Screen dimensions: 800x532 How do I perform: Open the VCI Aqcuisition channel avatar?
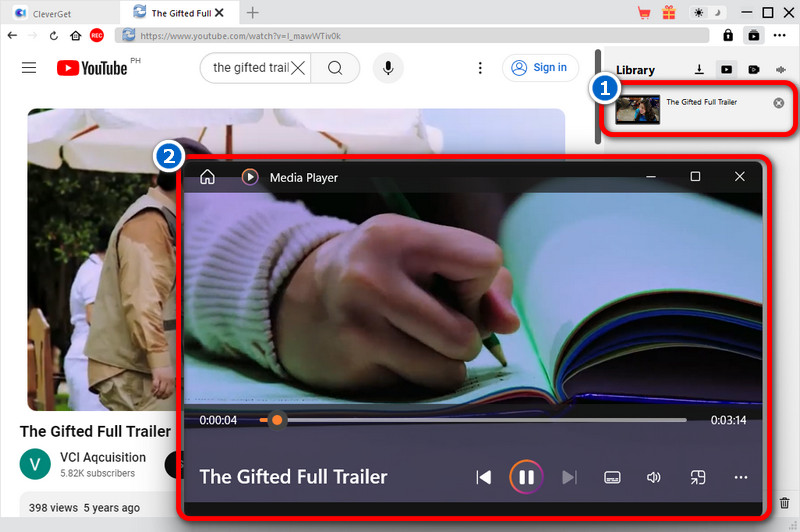[35, 464]
